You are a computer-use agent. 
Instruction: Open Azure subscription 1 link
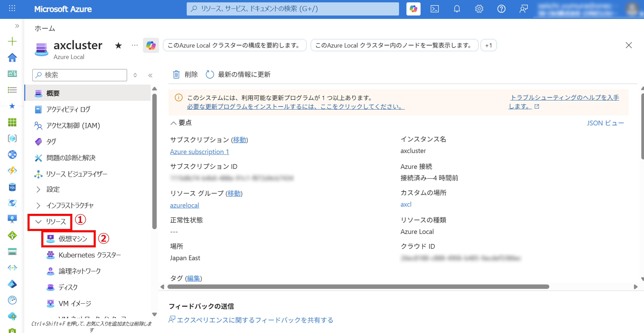point(199,152)
